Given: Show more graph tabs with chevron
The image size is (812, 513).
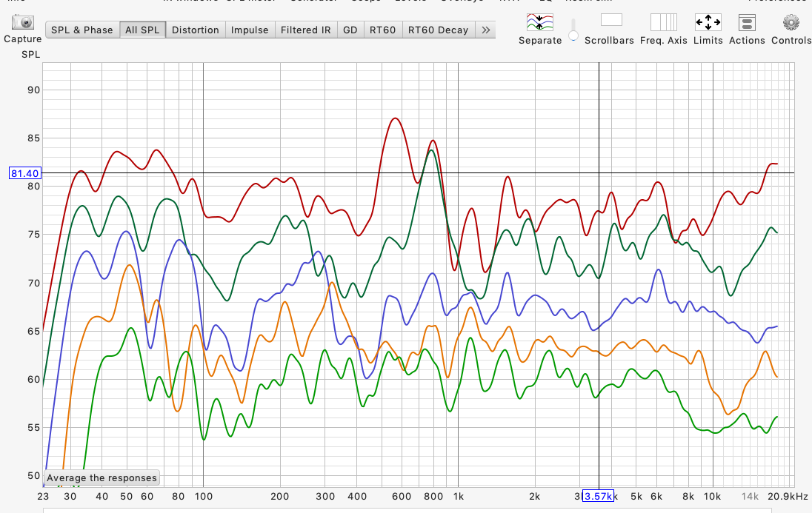Looking at the screenshot, I should pyautogui.click(x=485, y=30).
